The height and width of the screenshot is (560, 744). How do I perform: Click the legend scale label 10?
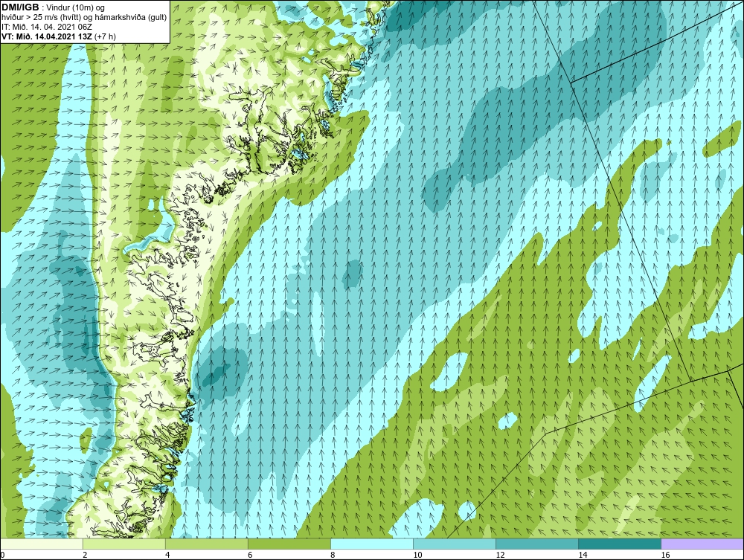point(417,555)
